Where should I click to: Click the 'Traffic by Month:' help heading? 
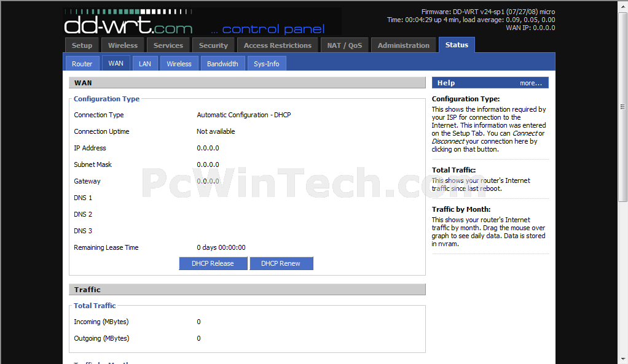tap(461, 209)
